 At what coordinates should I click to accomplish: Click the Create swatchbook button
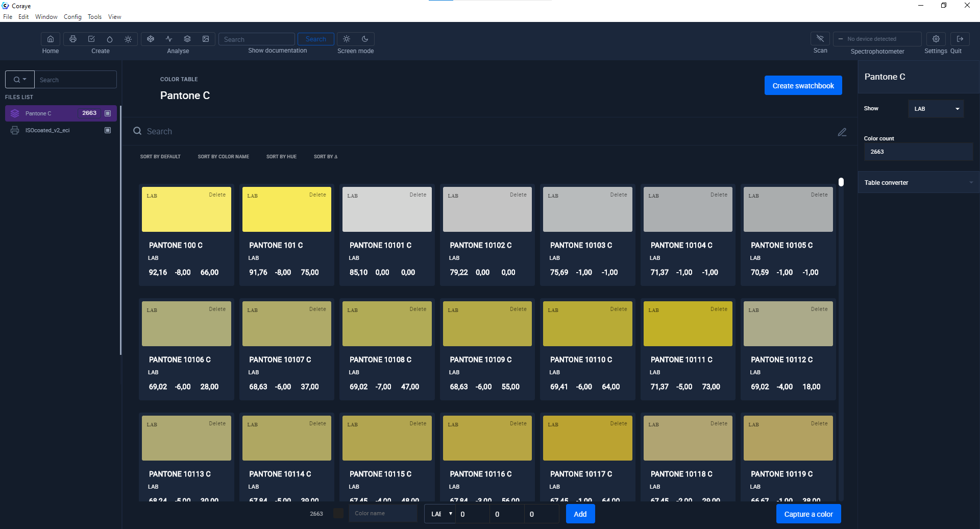(x=803, y=85)
